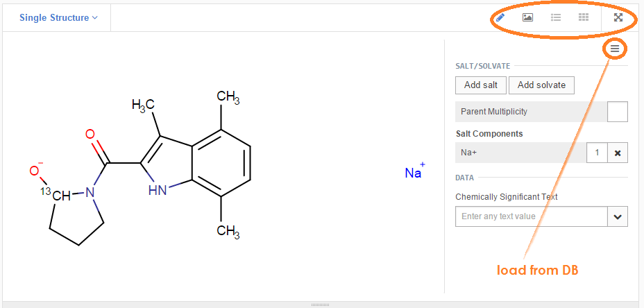Select the HN group in the indole ring
644x308 pixels.
pyautogui.click(x=158, y=189)
